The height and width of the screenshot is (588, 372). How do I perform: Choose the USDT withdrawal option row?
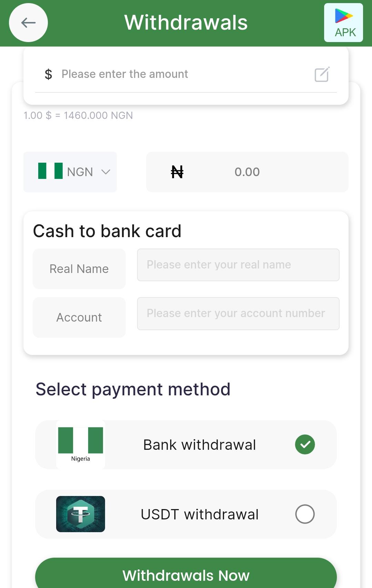[x=199, y=514]
